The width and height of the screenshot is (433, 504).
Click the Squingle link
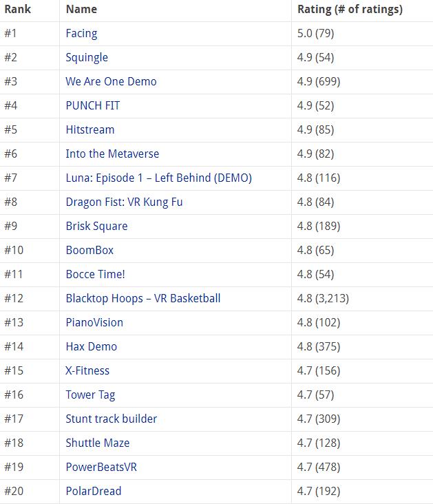click(87, 57)
